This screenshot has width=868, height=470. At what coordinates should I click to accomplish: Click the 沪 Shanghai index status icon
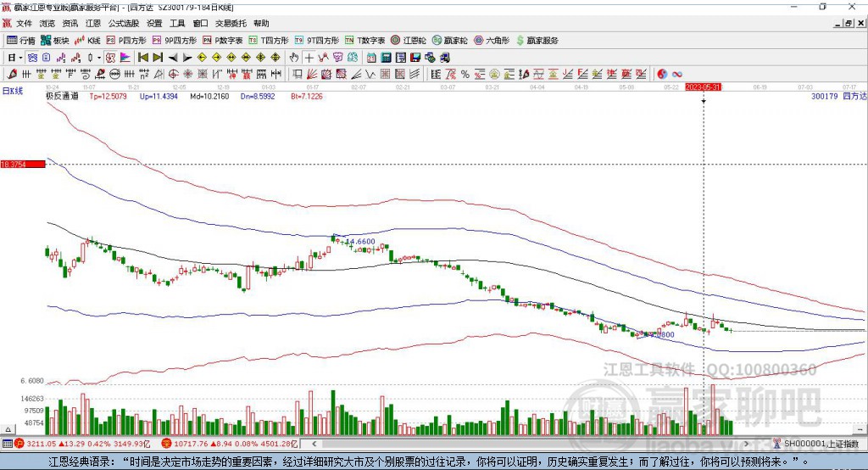(x=19, y=444)
